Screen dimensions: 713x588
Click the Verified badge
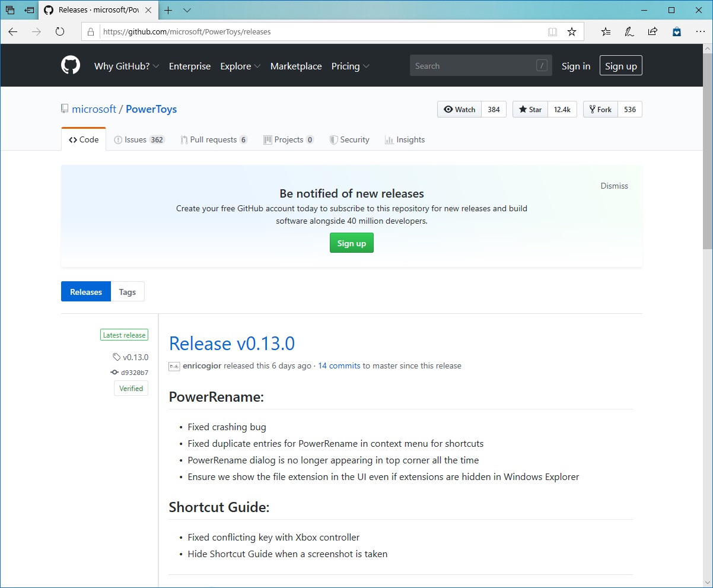131,389
